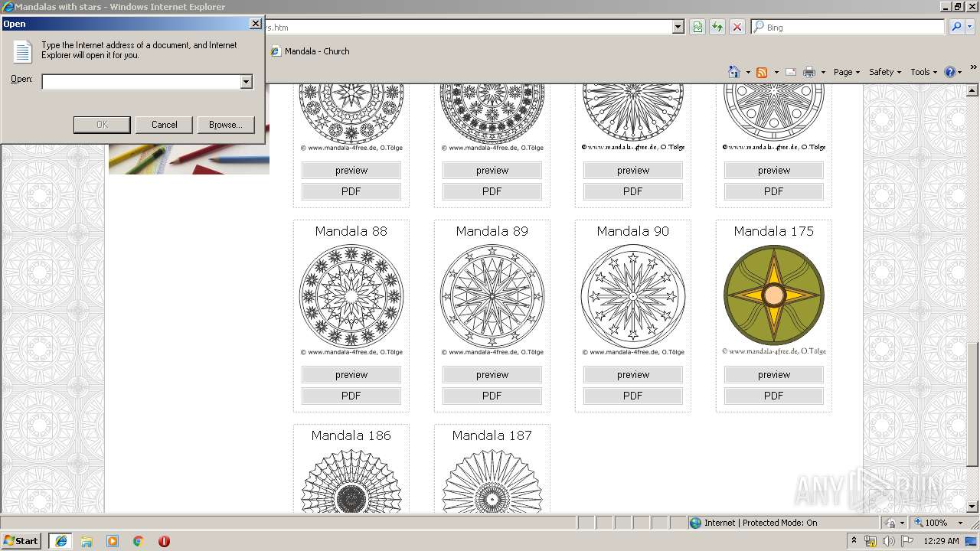Image resolution: width=980 pixels, height=551 pixels.
Task: Open the address bar dropdown arrow
Action: coord(678,27)
